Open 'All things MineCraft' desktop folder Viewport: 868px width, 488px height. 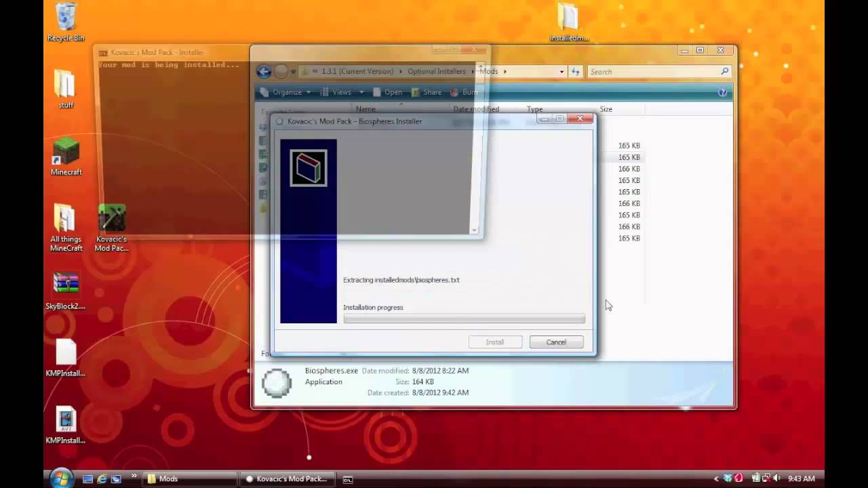tap(66, 228)
